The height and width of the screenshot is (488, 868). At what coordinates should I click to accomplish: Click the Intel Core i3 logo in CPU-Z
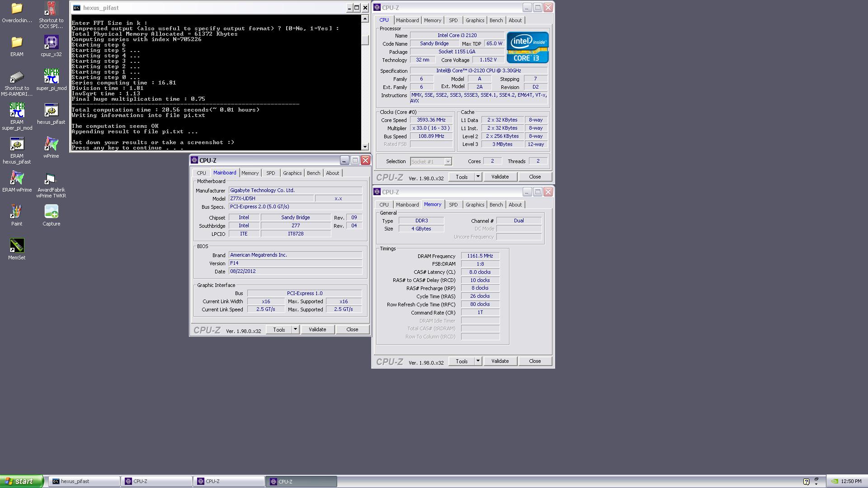click(x=528, y=47)
